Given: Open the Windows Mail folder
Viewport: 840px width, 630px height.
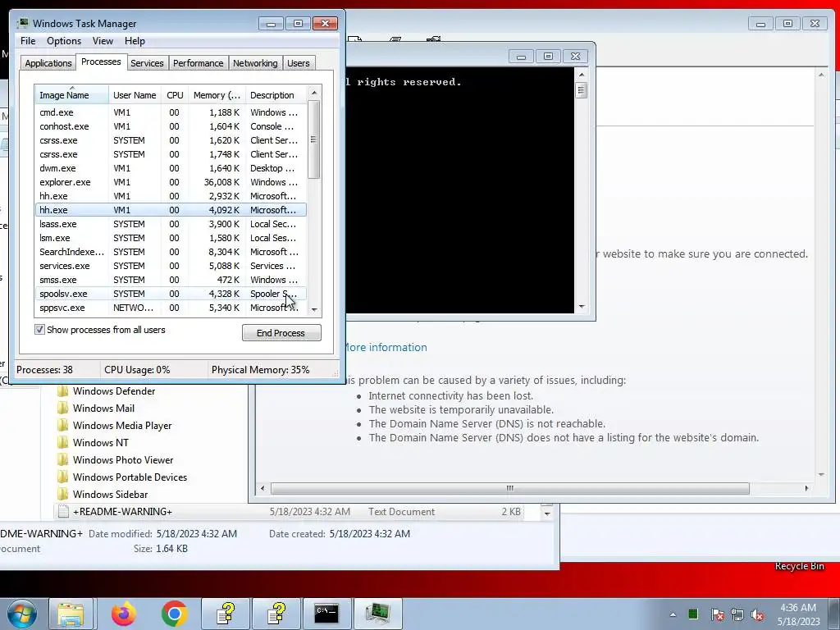Looking at the screenshot, I should [x=103, y=409].
